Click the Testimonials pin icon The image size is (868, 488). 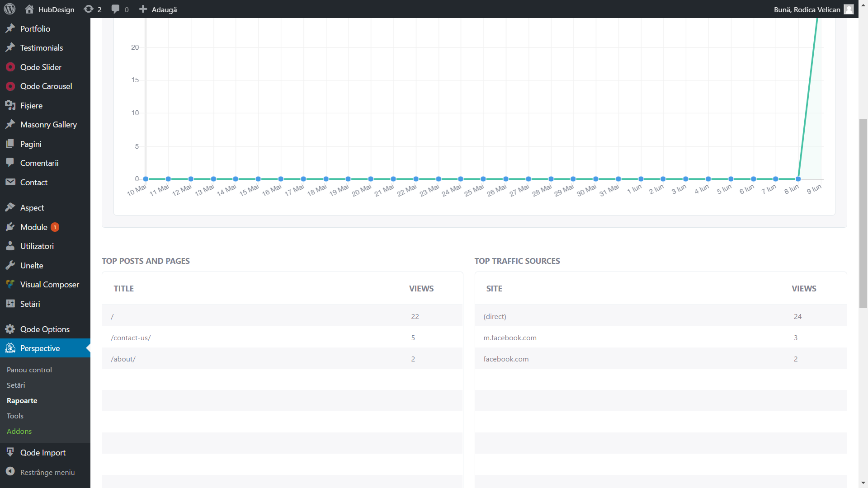point(10,47)
